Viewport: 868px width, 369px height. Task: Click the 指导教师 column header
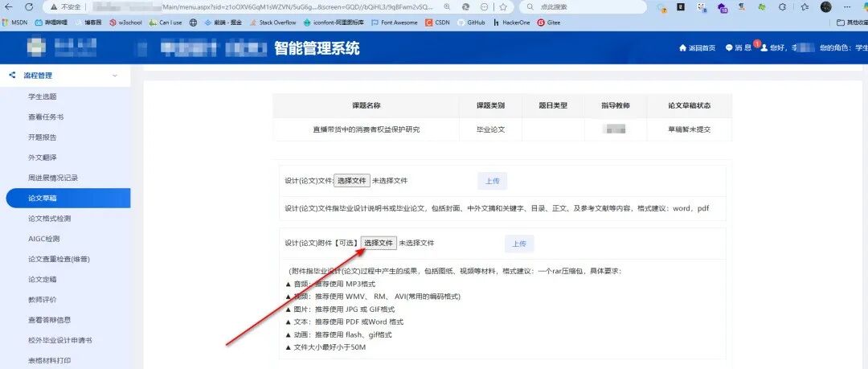(x=616, y=105)
